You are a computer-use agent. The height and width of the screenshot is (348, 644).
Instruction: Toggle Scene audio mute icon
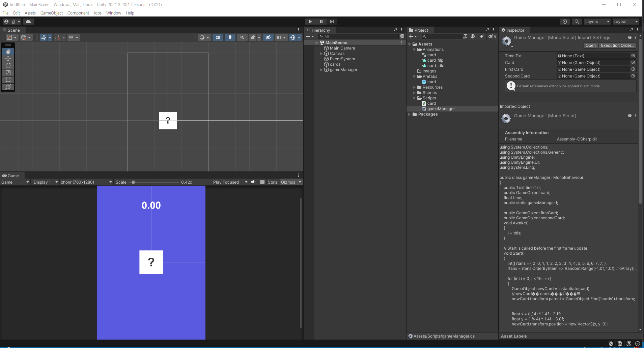(242, 37)
